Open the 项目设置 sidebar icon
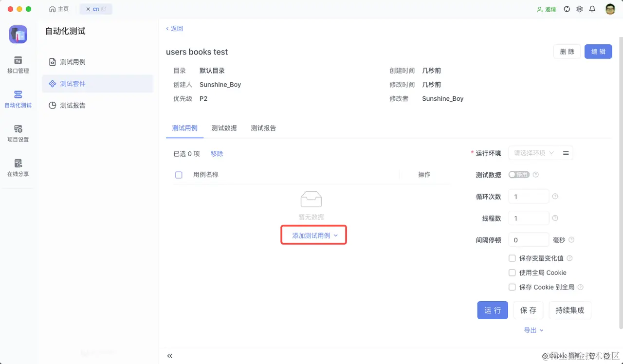Viewport: 623px width, 364px height. [x=18, y=133]
